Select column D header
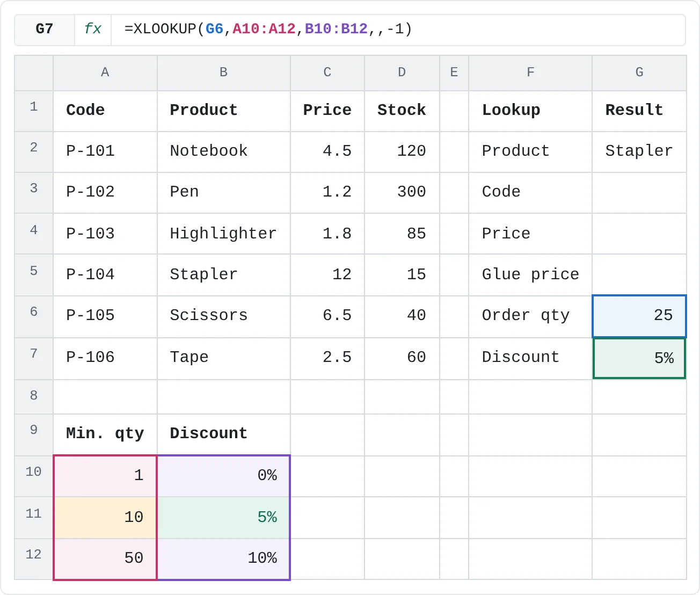The height and width of the screenshot is (595, 700). point(402,73)
